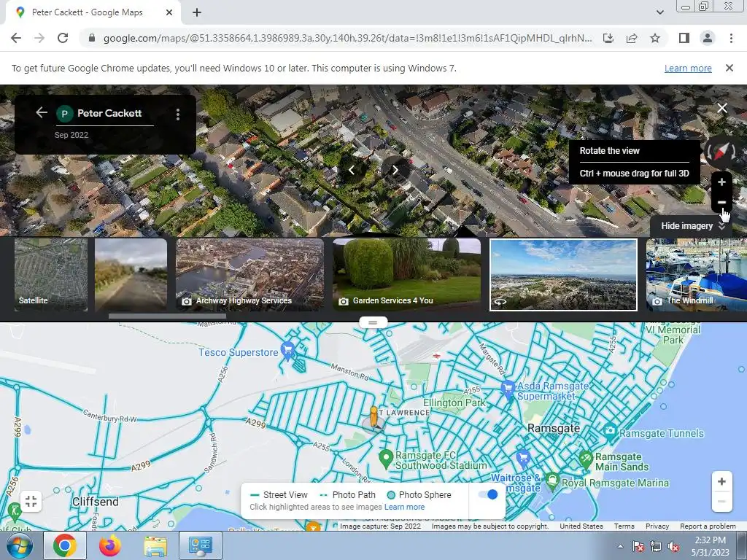Reload the Google Maps page
747x560 pixels.
pos(63,38)
